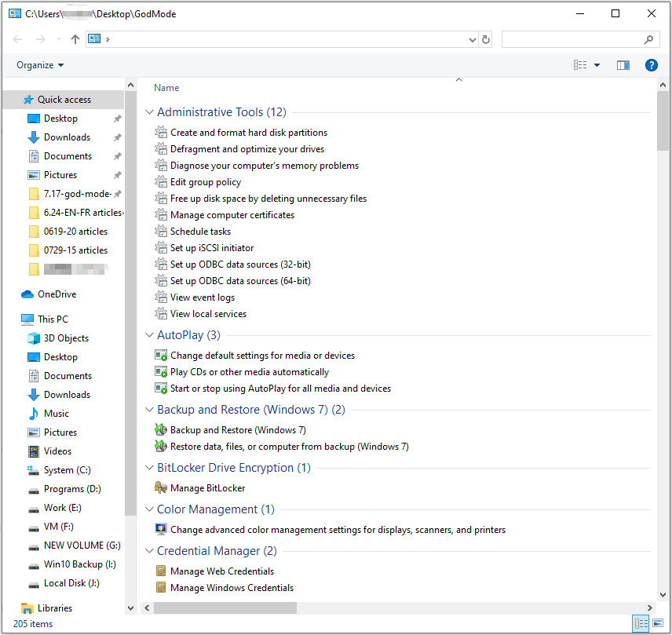Click the Music note icon
The width and height of the screenshot is (672, 635).
(34, 414)
